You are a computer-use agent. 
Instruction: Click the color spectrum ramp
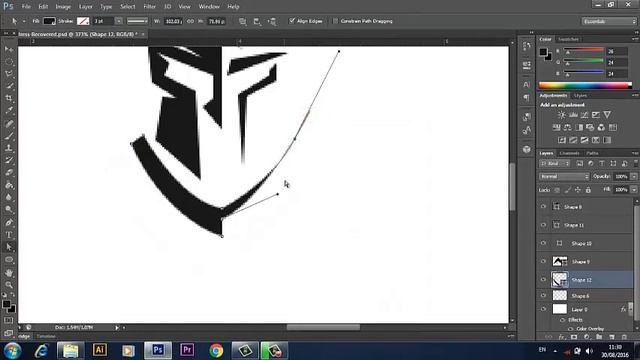click(x=585, y=85)
